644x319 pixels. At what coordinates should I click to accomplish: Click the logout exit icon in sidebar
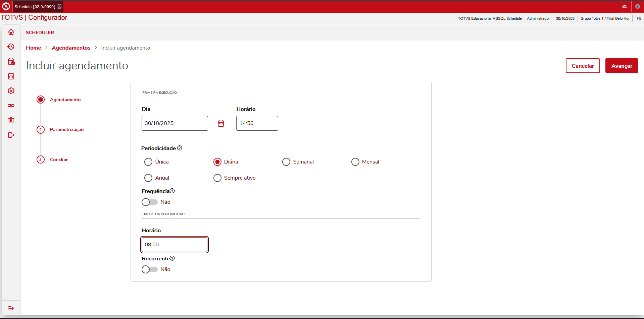[x=11, y=135]
